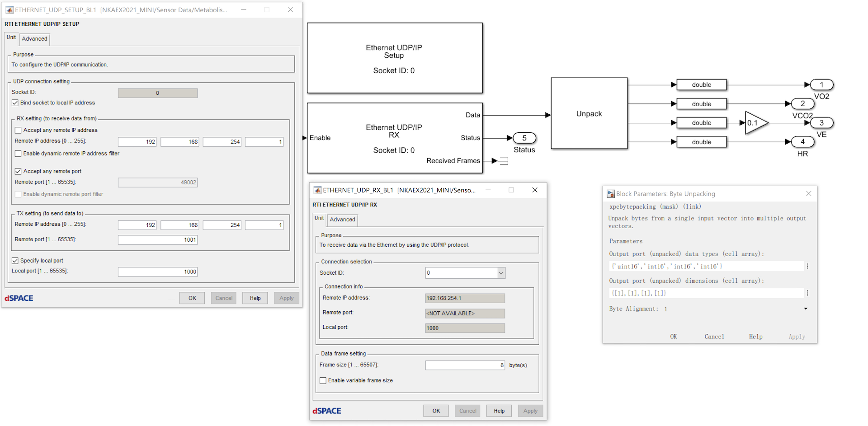This screenshot has height=426, width=868.
Task: Open the options dots beside data types field
Action: [x=807, y=267]
